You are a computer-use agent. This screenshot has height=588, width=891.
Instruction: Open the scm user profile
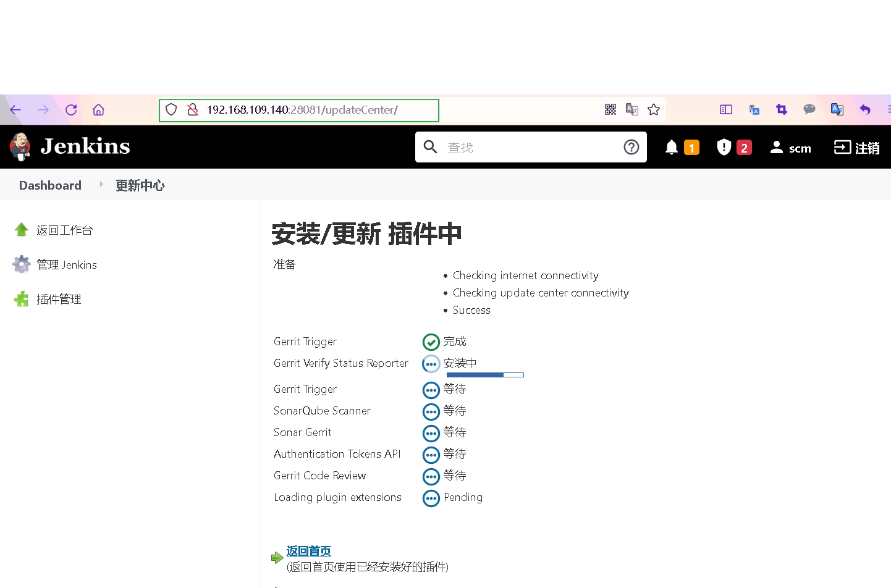point(791,148)
